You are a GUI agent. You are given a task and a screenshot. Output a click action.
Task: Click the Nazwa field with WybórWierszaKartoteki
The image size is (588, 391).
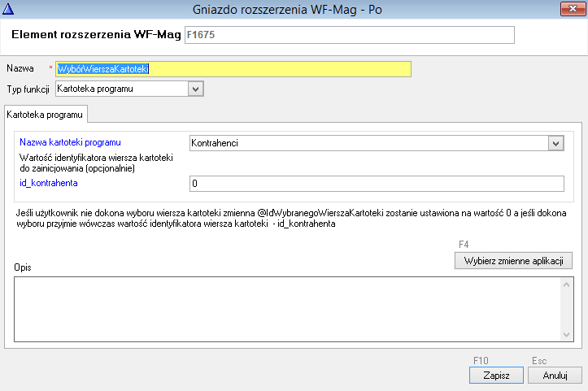click(233, 69)
